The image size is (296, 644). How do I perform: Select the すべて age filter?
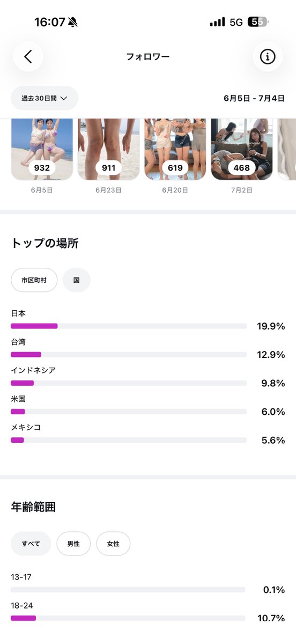(31, 544)
